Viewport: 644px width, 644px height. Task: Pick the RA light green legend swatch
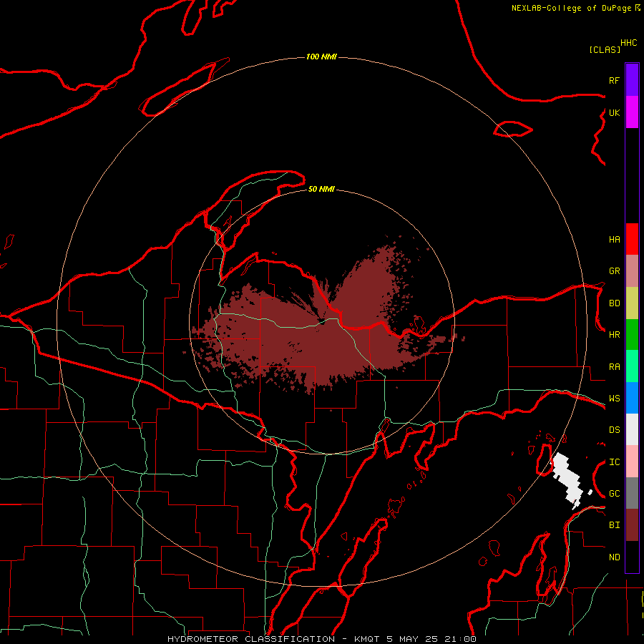pos(632,366)
